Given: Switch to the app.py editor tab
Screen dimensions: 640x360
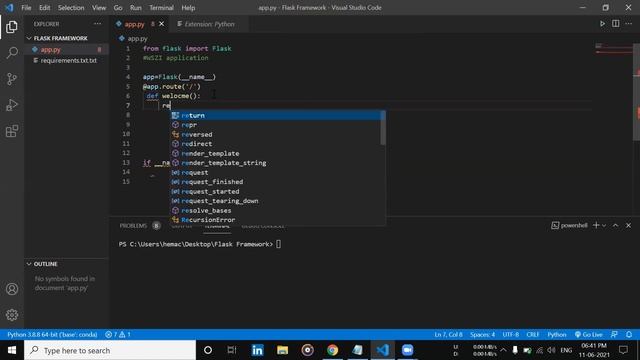Looking at the screenshot, I should pos(135,24).
